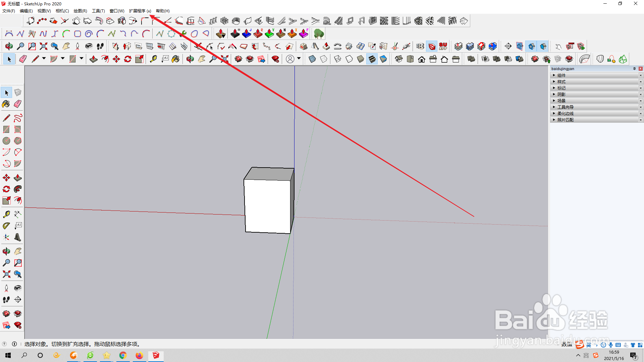644x362 pixels.
Task: Open the dropdown arrow beside the Pencil tool
Action: pyautogui.click(x=44, y=59)
